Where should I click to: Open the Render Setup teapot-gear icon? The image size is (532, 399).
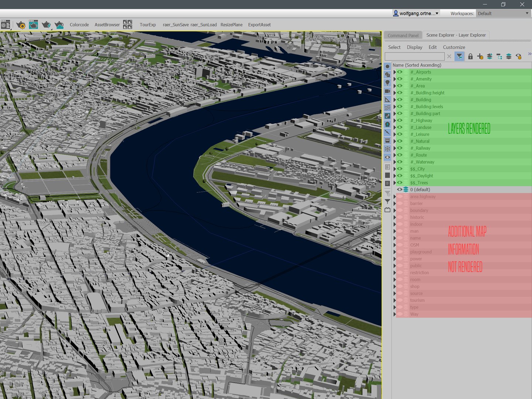pyautogui.click(x=21, y=25)
